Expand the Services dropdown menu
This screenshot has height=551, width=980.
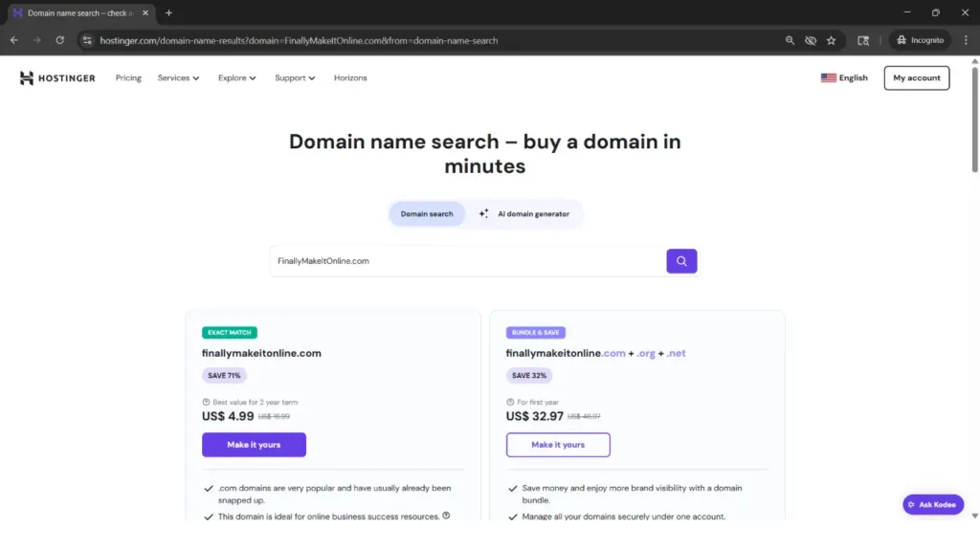click(x=178, y=78)
